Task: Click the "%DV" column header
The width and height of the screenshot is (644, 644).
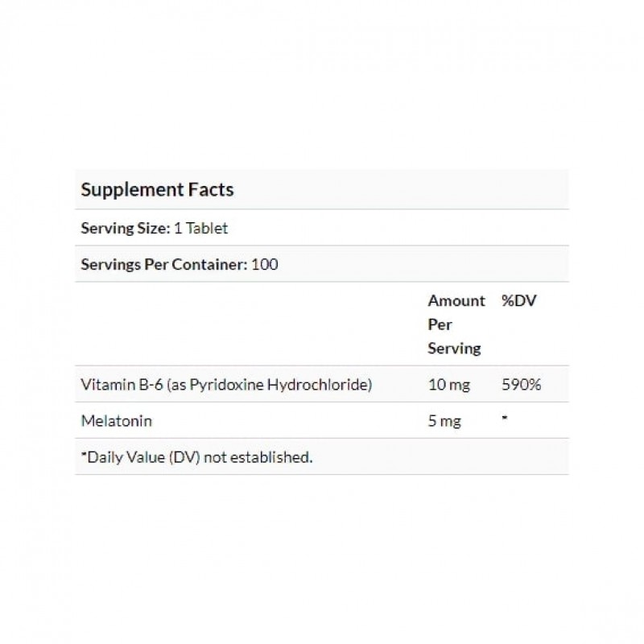Action: tap(518, 301)
